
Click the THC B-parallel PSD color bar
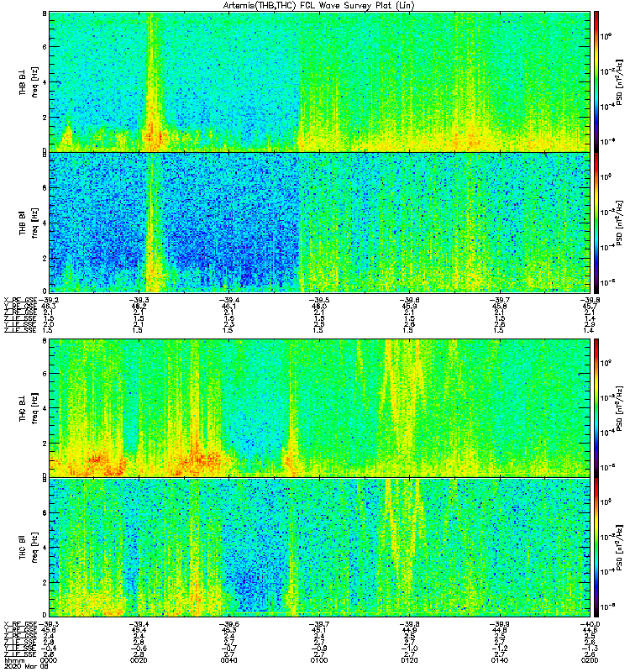[596, 548]
